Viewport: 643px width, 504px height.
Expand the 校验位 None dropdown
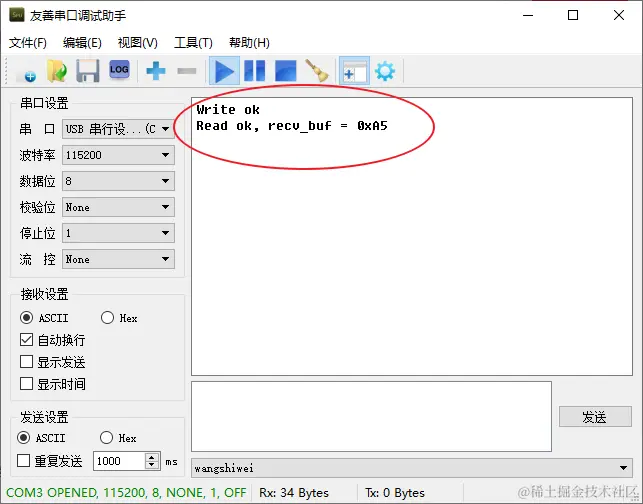pos(118,207)
